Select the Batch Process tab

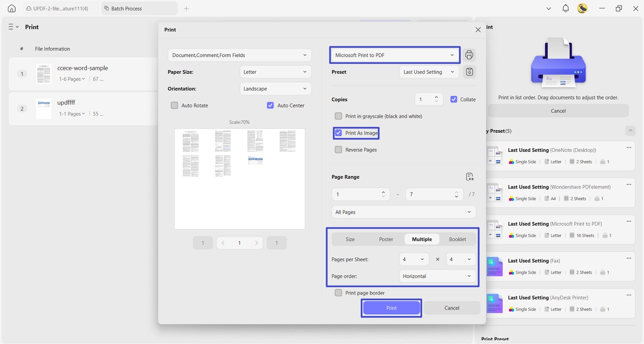tap(139, 8)
